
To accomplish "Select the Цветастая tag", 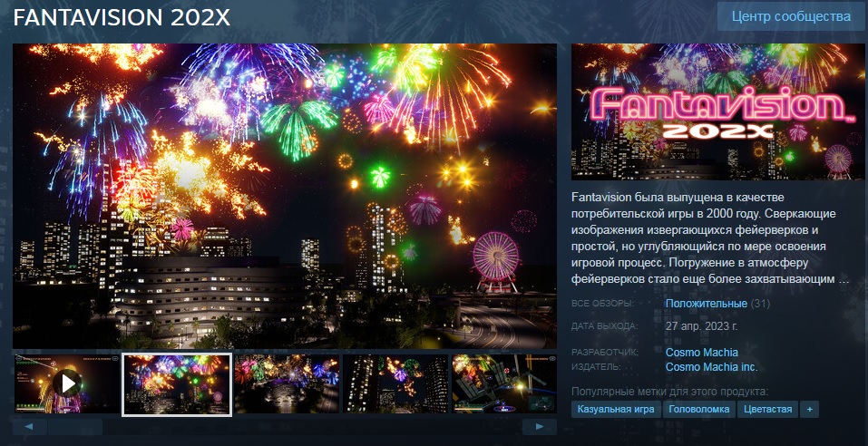I will click(x=768, y=410).
